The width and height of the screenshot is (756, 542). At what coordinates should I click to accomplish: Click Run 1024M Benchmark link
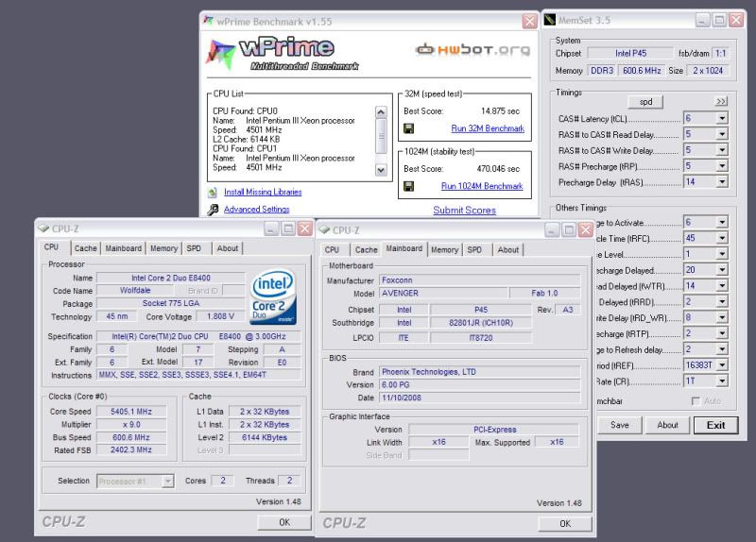point(482,186)
